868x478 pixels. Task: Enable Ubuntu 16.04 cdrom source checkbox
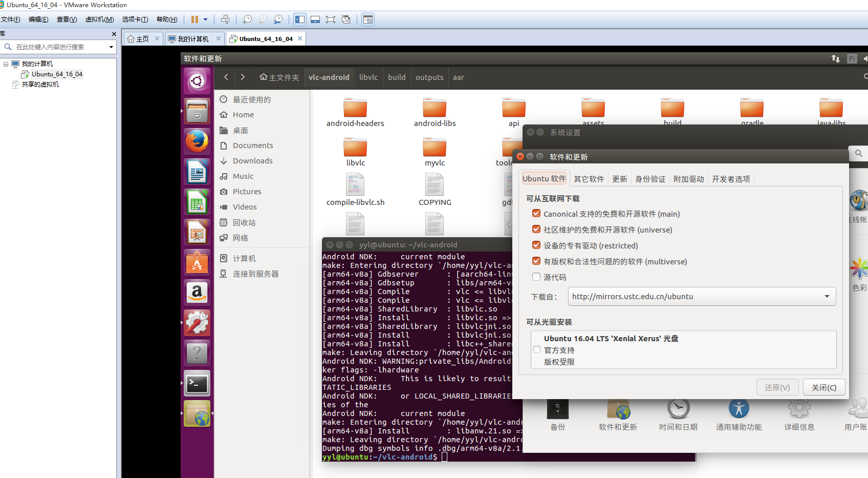537,349
